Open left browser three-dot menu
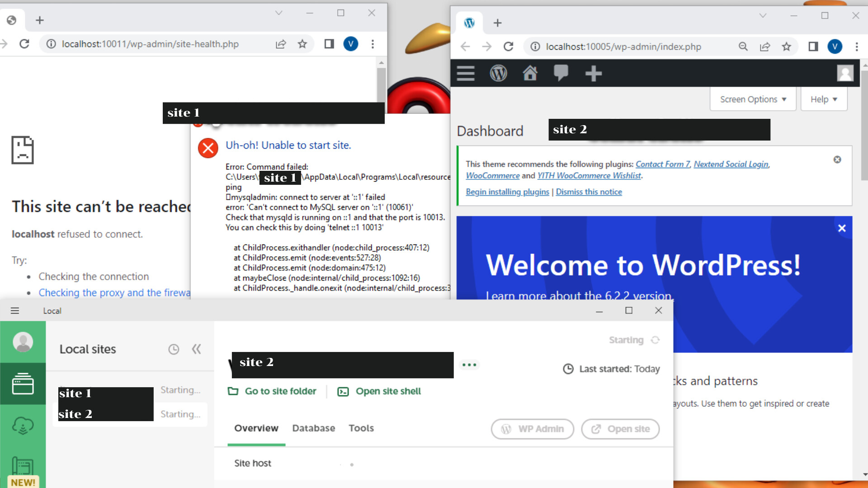 (x=373, y=44)
